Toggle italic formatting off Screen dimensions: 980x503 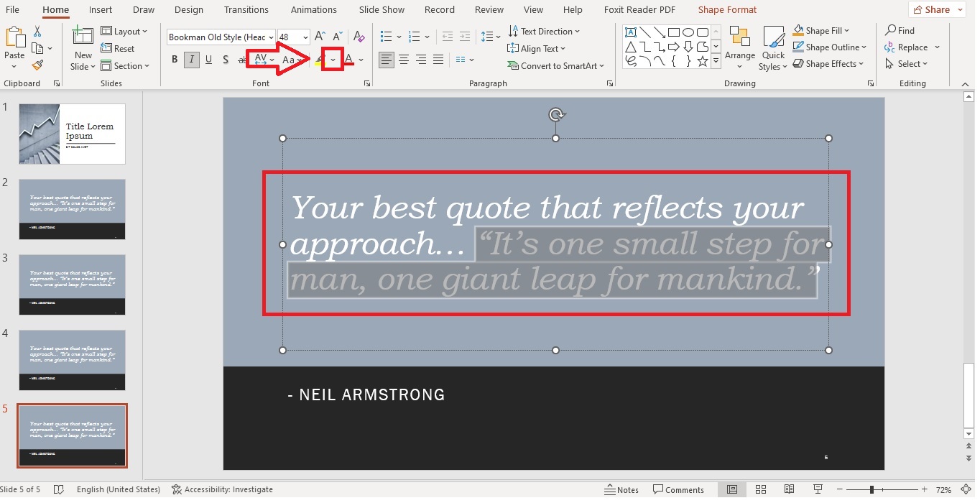191,60
